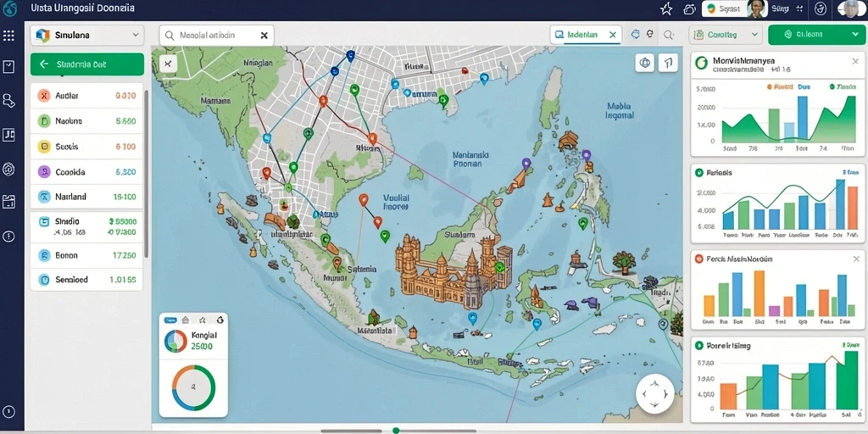Click the search input field
This screenshot has height=434, width=868.
tap(218, 35)
